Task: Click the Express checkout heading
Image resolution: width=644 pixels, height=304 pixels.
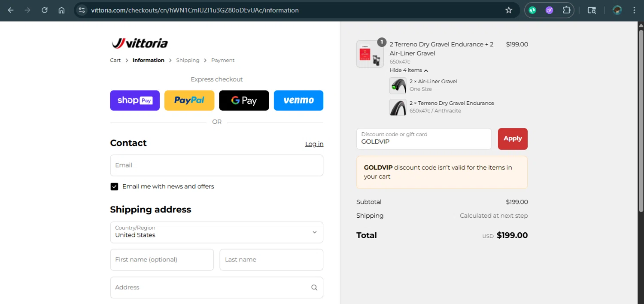Action: click(x=217, y=79)
